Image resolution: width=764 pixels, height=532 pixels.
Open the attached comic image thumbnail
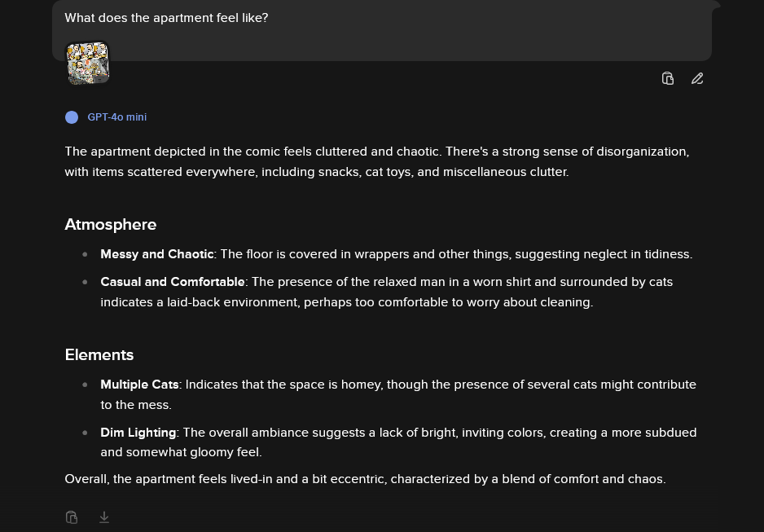[87, 63]
